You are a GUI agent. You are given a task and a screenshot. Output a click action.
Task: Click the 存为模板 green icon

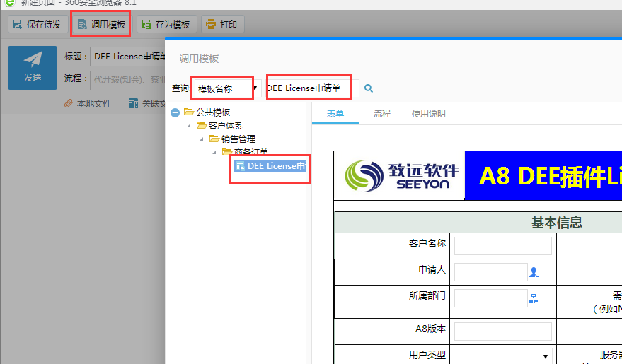pos(146,25)
